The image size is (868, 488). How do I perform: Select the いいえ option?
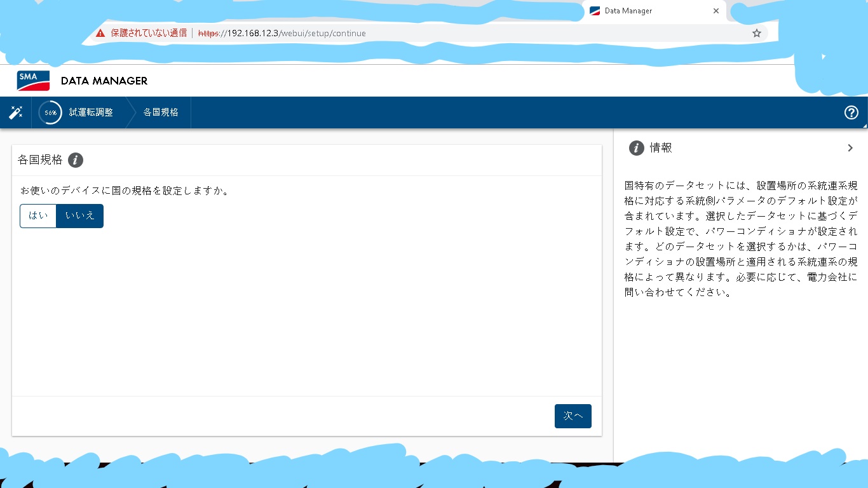80,216
